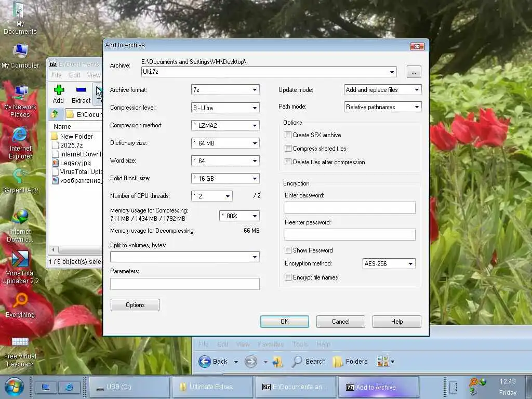Click the Options button
Viewport: 532px width, 399px height.
[135, 304]
